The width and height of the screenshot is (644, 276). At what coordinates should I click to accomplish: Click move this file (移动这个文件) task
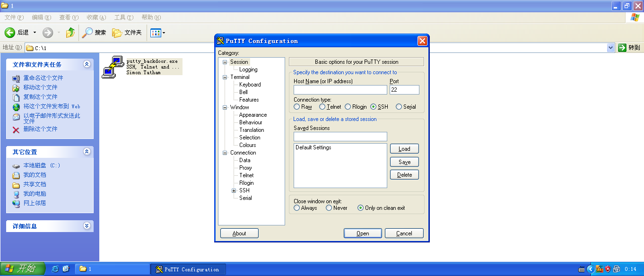click(x=40, y=87)
